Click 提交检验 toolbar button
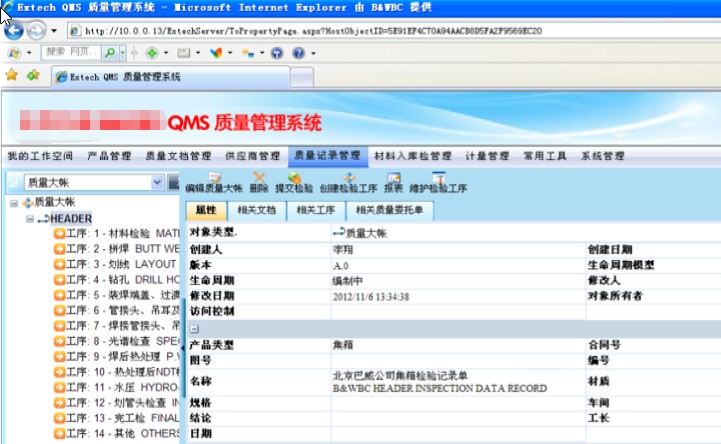The width and height of the screenshot is (721, 444). pos(294,183)
